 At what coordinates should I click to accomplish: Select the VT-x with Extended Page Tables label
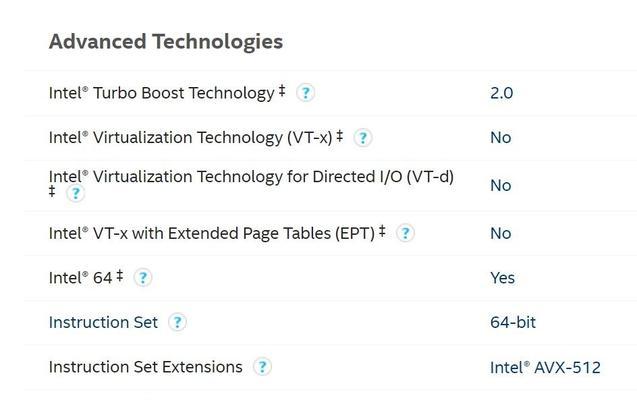tap(217, 234)
